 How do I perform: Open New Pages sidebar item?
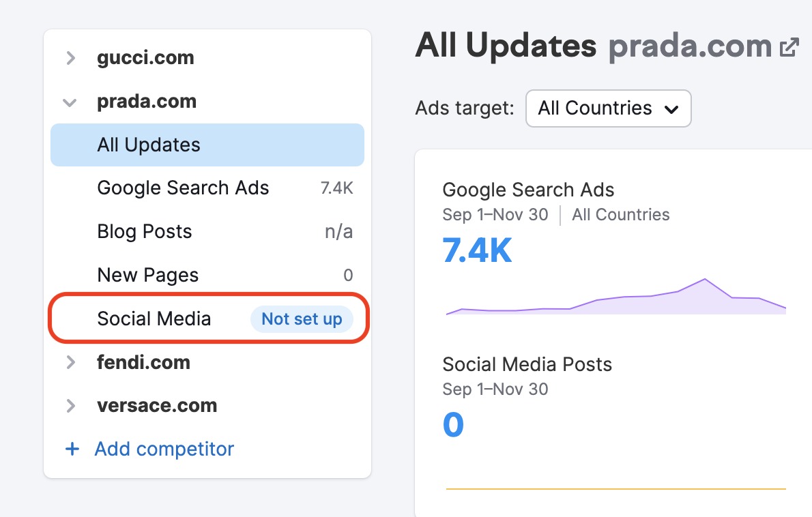[207, 275]
